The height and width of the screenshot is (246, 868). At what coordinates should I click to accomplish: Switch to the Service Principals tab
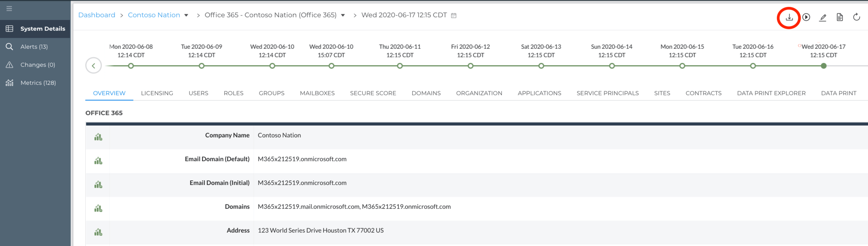click(x=607, y=93)
